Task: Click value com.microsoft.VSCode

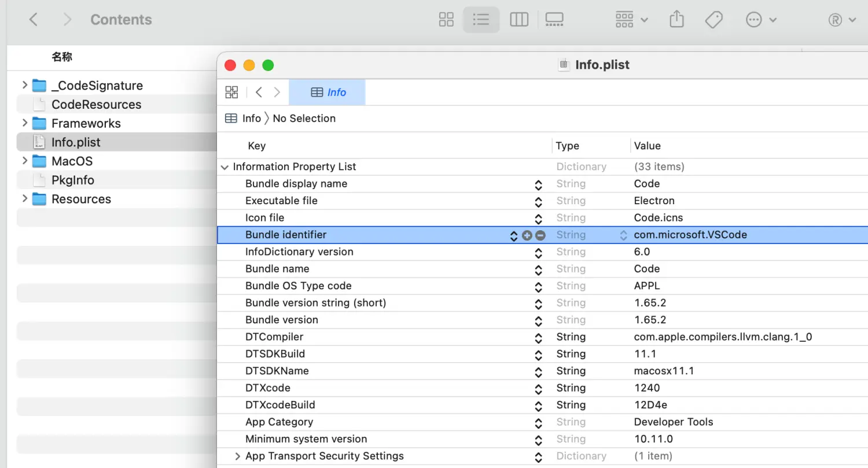Action: point(690,235)
